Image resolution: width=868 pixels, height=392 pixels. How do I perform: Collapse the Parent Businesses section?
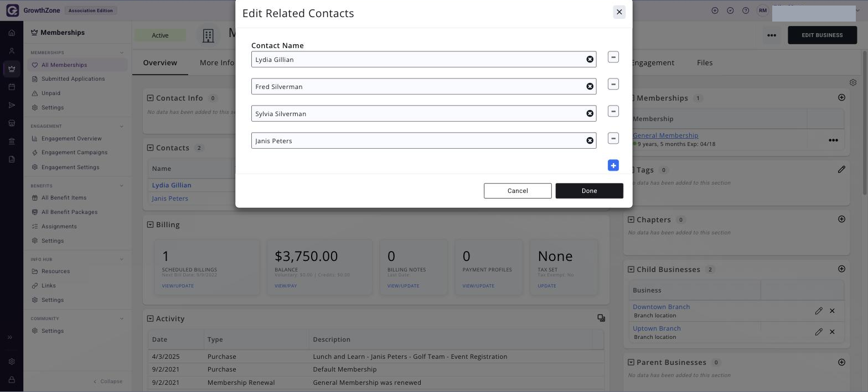click(631, 362)
